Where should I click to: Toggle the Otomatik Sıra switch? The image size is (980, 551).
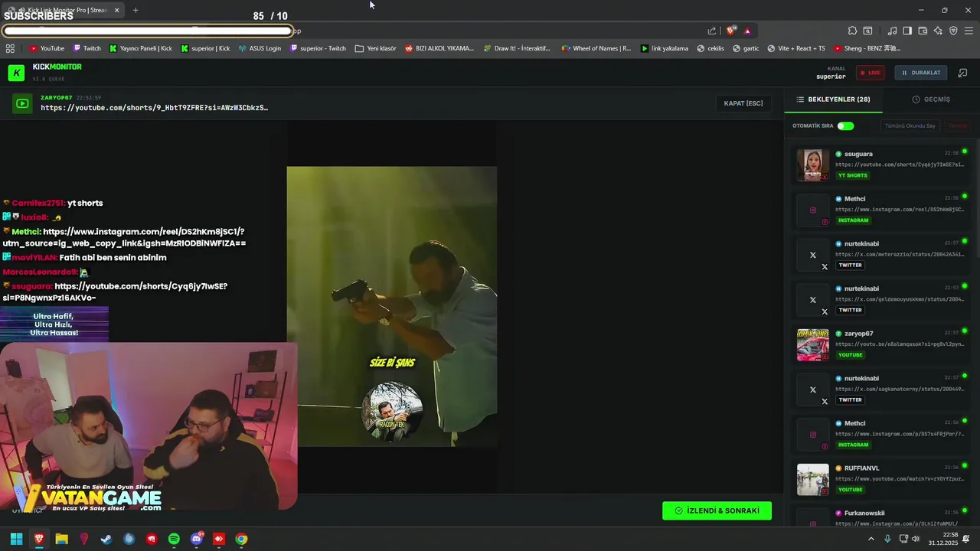pos(845,126)
